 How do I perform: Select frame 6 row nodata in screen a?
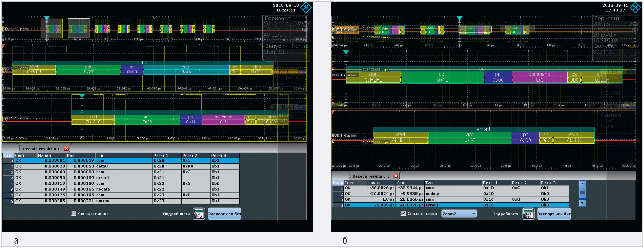(121, 189)
